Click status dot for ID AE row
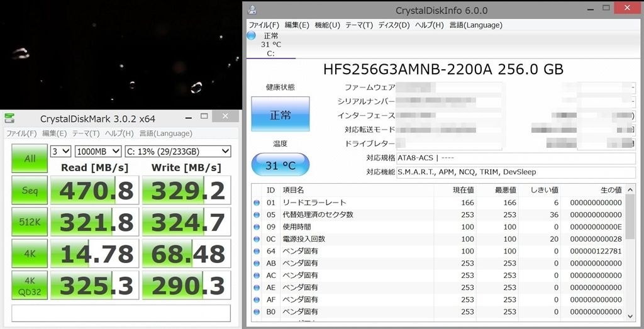644x329 pixels. pyautogui.click(x=257, y=287)
